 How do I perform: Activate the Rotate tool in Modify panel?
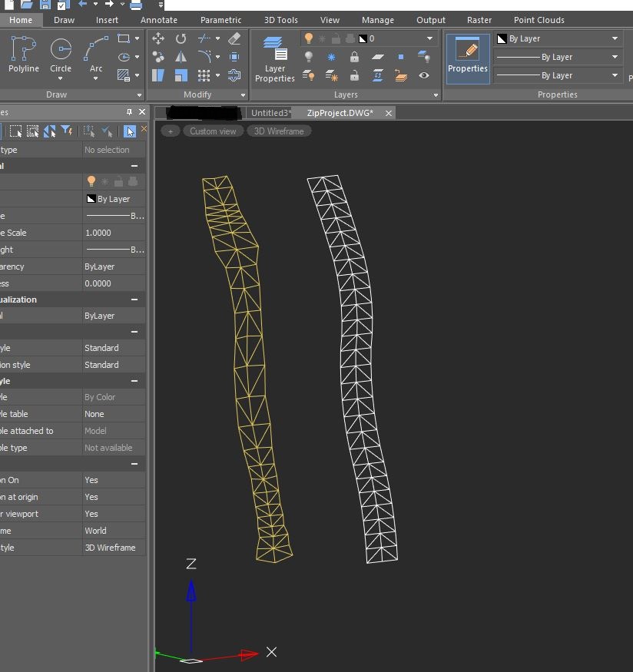pos(181,38)
